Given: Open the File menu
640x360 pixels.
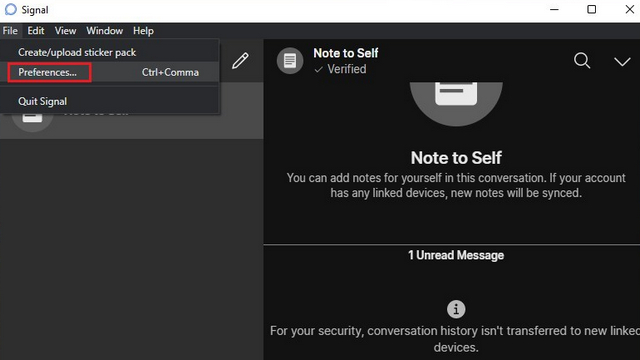Looking at the screenshot, I should click(x=10, y=31).
